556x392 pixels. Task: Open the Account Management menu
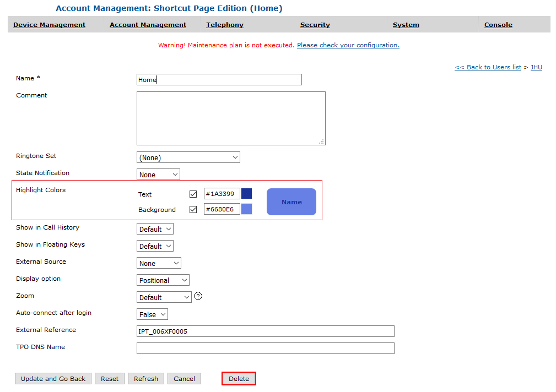(148, 25)
